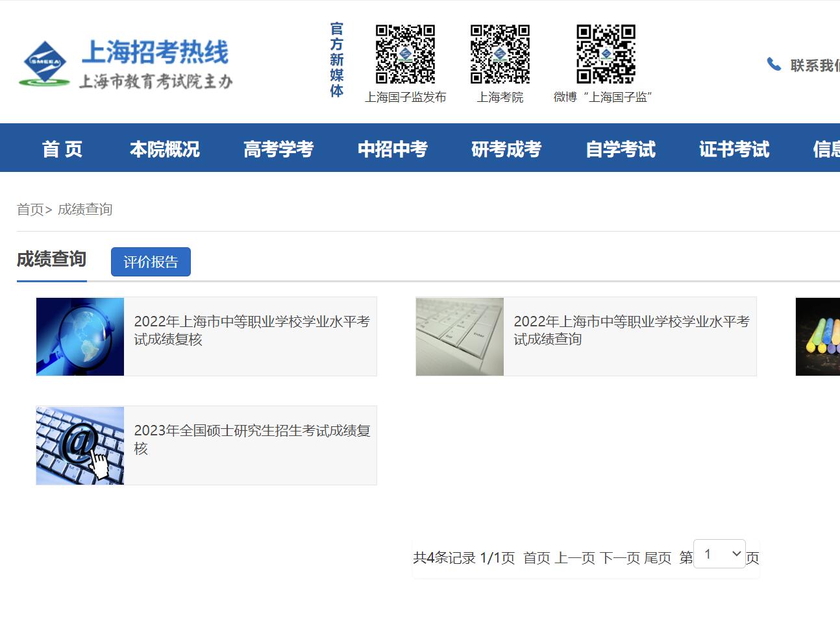Go to 首 页 in navigation bar
The image size is (840, 619).
(62, 149)
